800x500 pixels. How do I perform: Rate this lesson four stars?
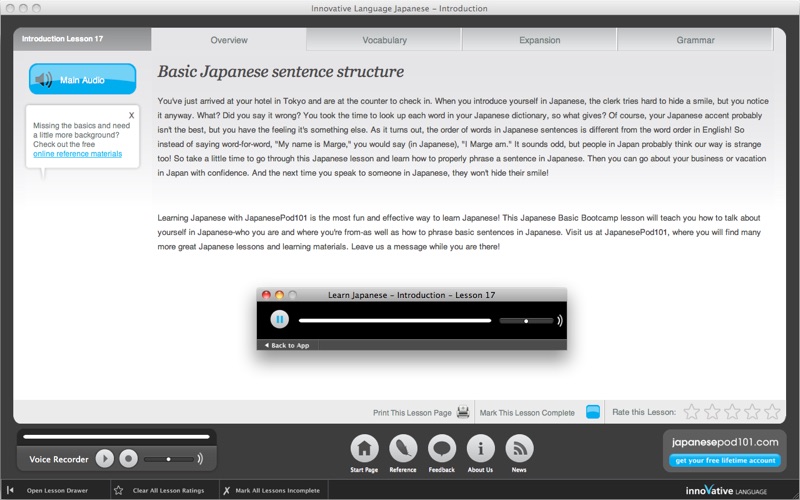click(752, 412)
